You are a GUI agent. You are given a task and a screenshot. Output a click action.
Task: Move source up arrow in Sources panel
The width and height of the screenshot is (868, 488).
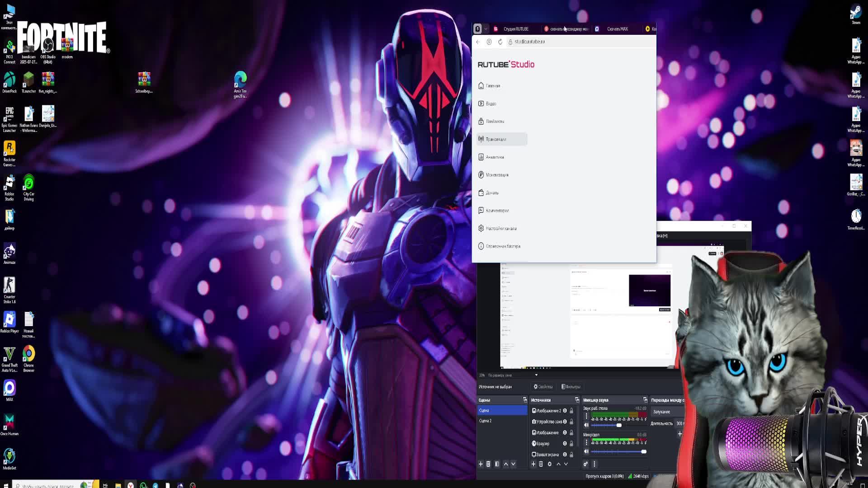(x=558, y=464)
